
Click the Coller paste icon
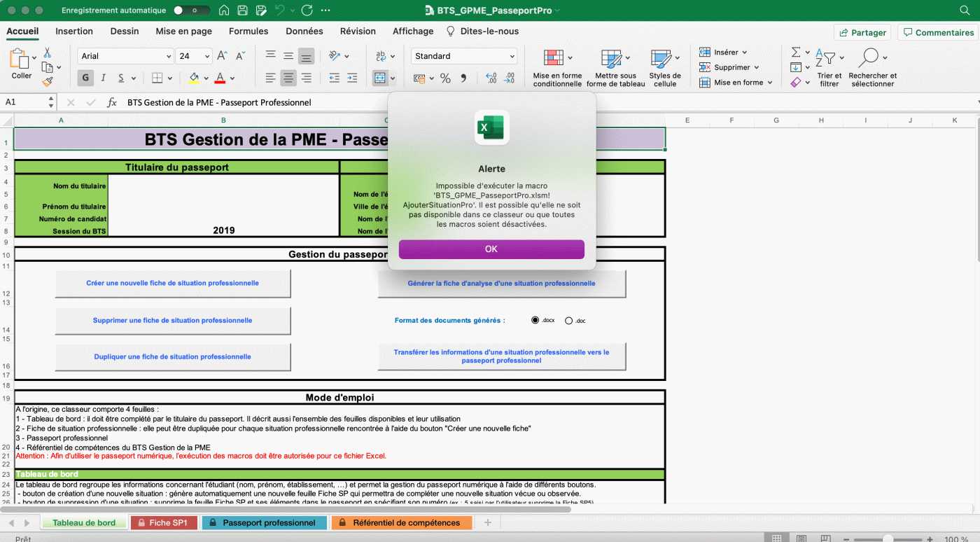point(21,60)
